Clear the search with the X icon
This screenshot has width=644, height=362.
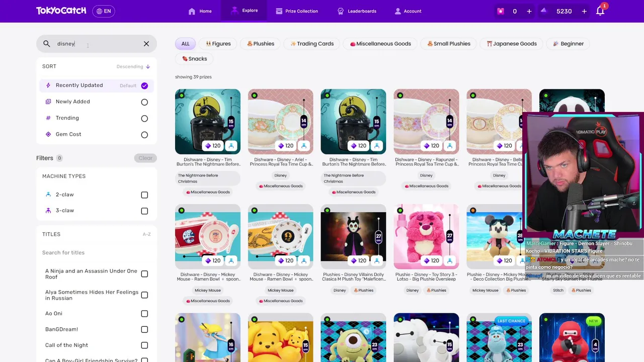[146, 44]
